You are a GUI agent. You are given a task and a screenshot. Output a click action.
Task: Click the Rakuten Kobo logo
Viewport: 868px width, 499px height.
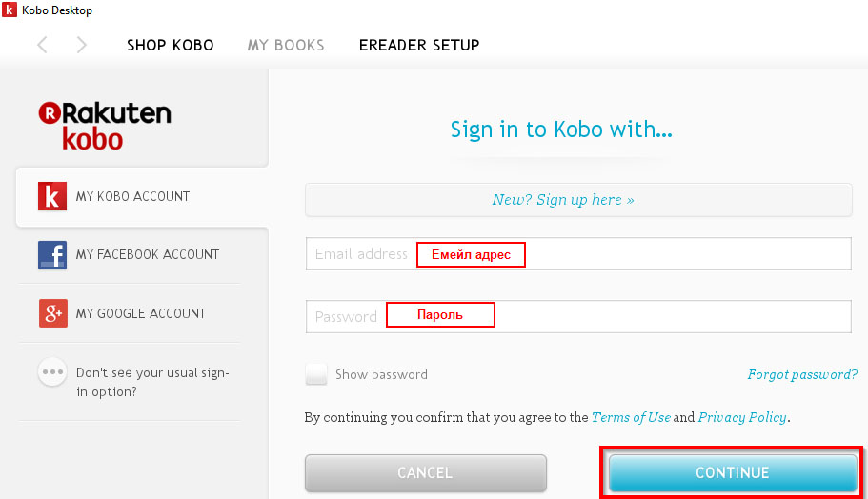(x=105, y=125)
